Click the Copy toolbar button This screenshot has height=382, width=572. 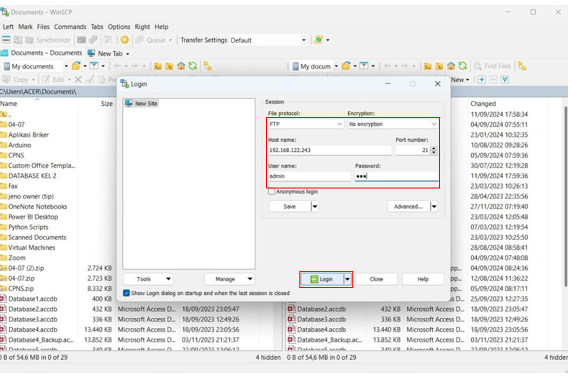16,79
